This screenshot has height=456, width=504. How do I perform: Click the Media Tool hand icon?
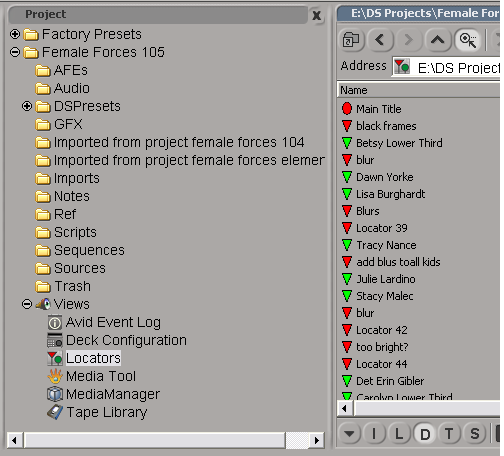55,376
